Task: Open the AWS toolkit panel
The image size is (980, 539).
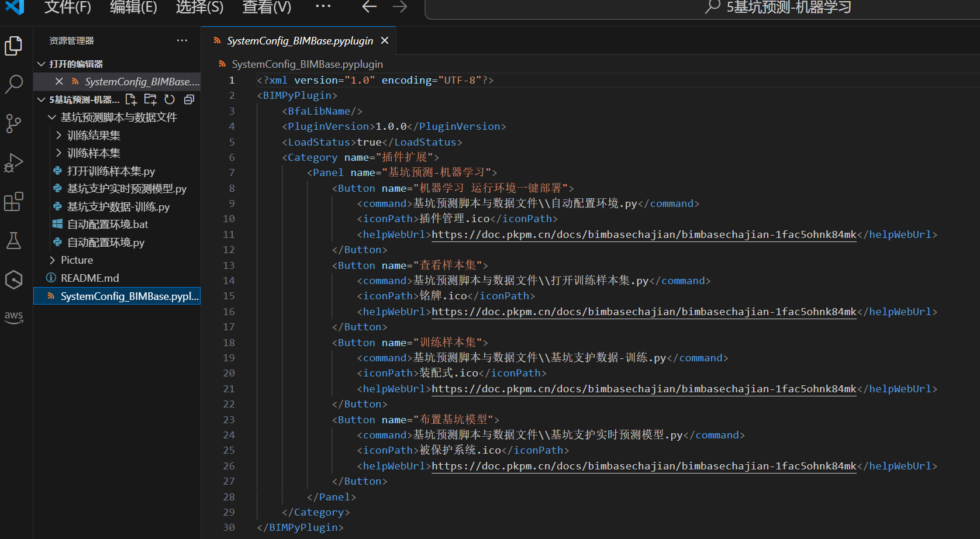Action: tap(13, 317)
